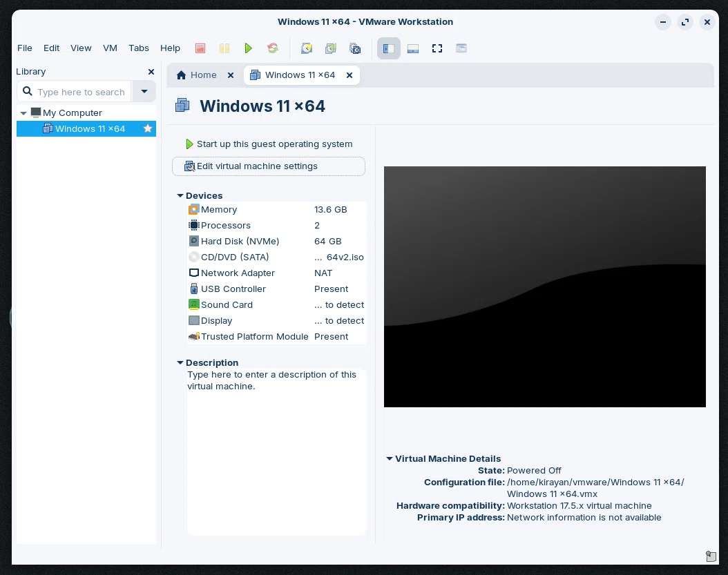The width and height of the screenshot is (728, 575).
Task: Toggle the thumbnail bar toolbar icon
Action: [x=413, y=48]
